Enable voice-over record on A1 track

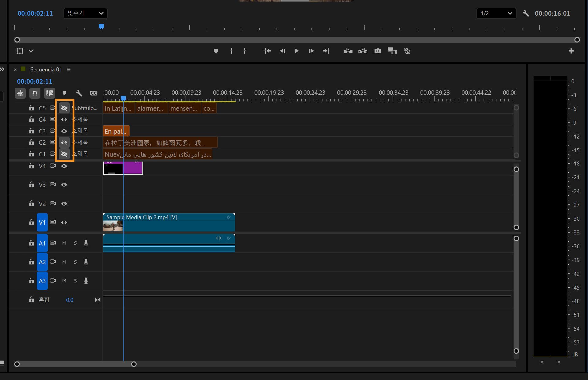point(86,243)
